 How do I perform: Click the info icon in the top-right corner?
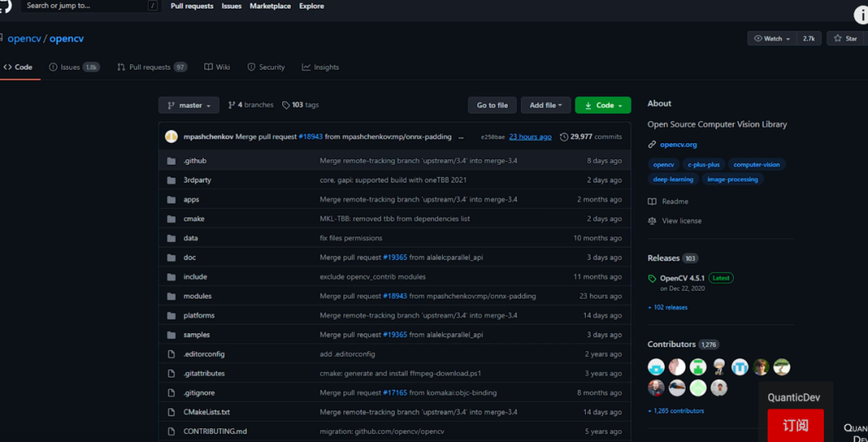861,15
